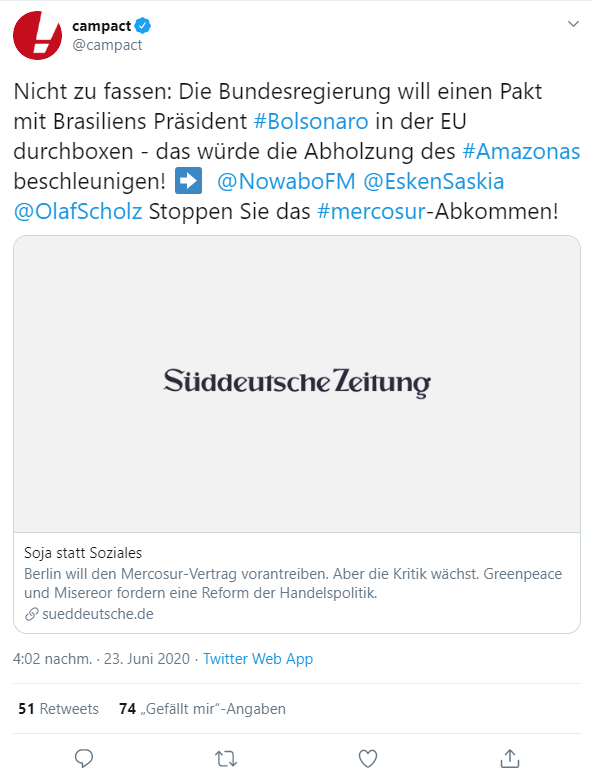Click the reply speech bubble icon
592x781 pixels.
click(x=84, y=759)
